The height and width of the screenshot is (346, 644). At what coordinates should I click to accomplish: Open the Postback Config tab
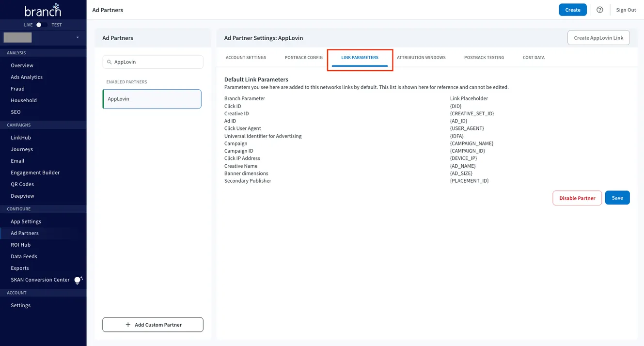(x=304, y=57)
